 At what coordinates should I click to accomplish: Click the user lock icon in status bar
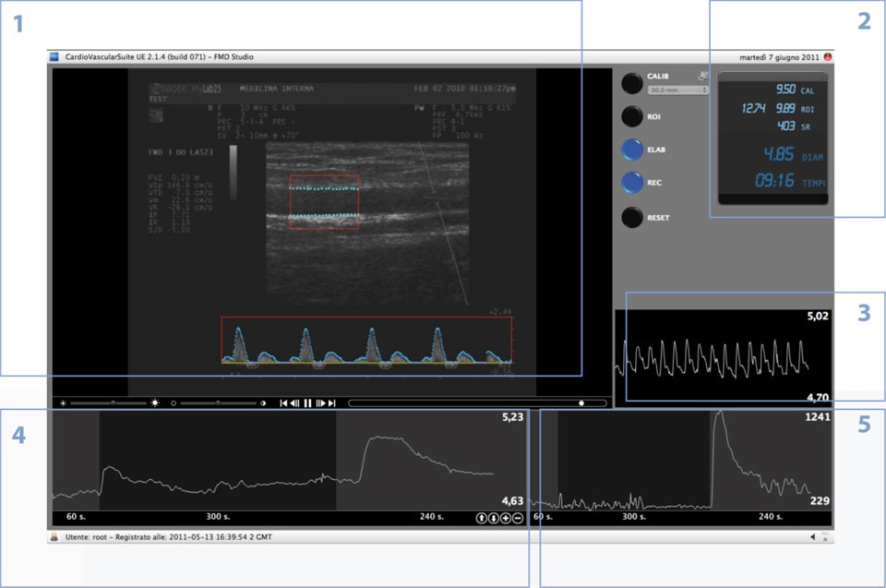[x=54, y=536]
